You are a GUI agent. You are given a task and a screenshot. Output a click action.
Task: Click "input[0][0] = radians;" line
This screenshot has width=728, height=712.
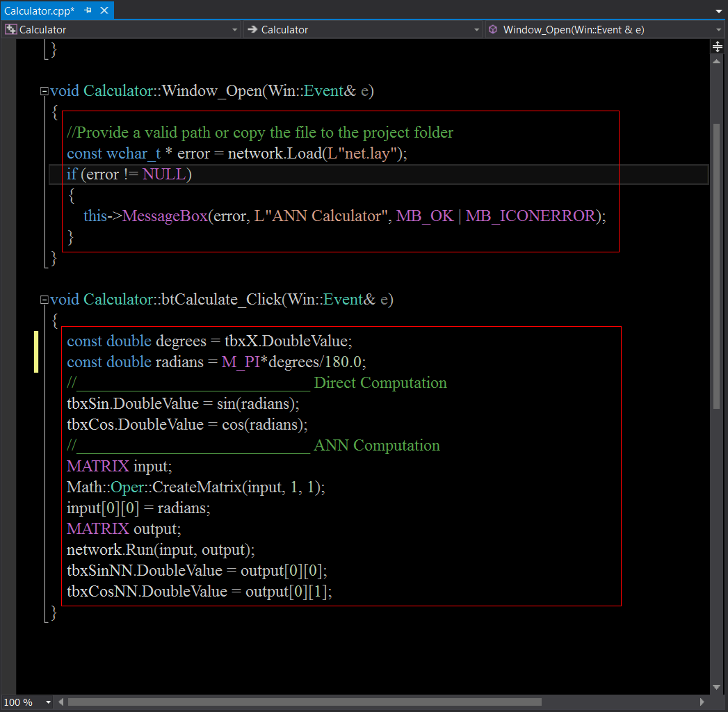(138, 508)
